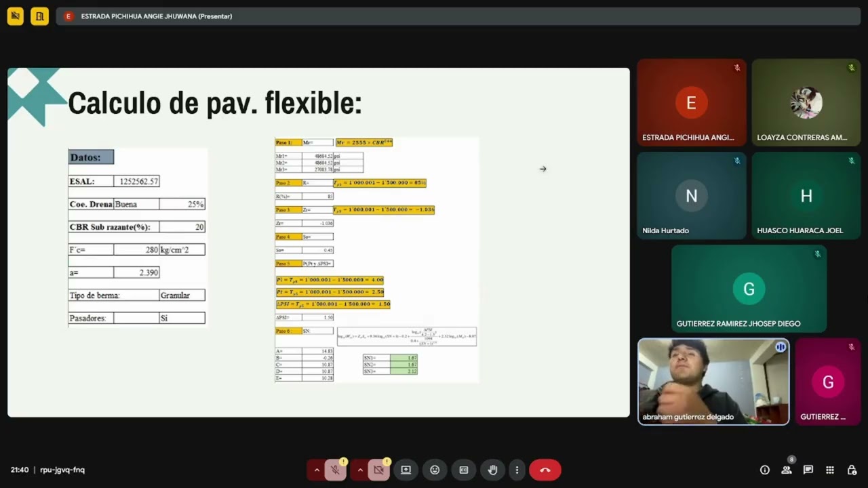Click the 21:40 time display
The width and height of the screenshot is (868, 488).
(19, 470)
